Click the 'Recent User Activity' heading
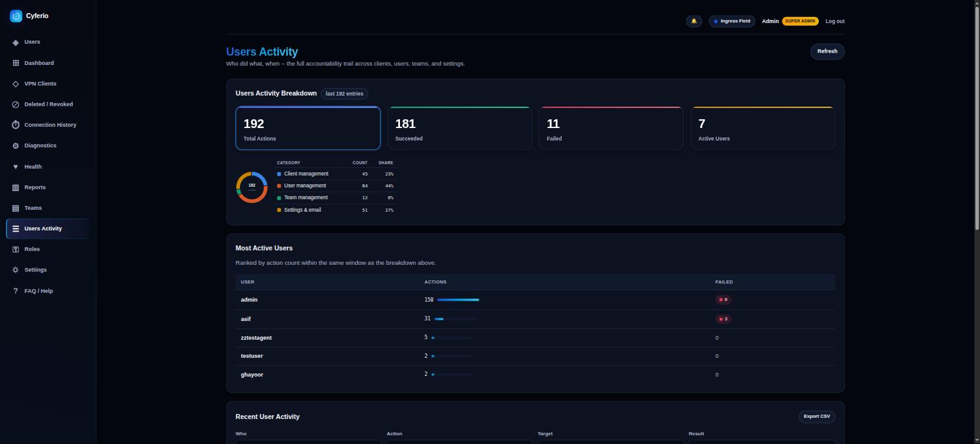Screen dimensions: 980x444 point(267,417)
